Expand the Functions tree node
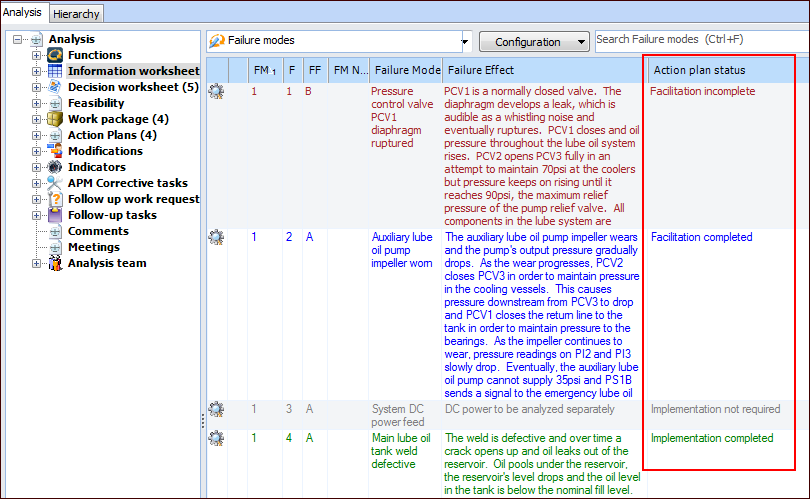The image size is (810, 499). [36, 55]
